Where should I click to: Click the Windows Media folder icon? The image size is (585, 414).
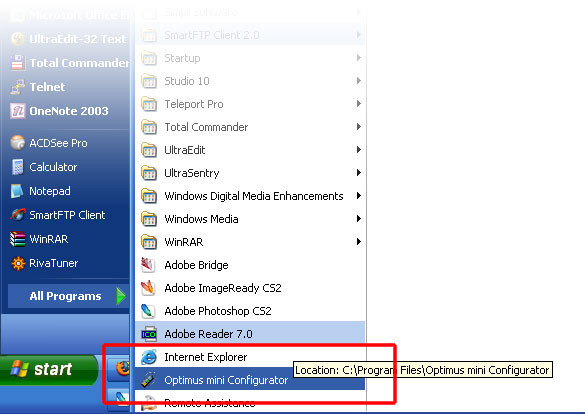pyautogui.click(x=148, y=219)
